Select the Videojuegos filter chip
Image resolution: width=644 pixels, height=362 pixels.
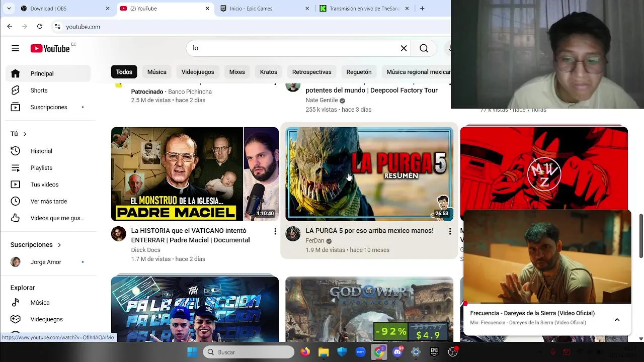coord(198,72)
